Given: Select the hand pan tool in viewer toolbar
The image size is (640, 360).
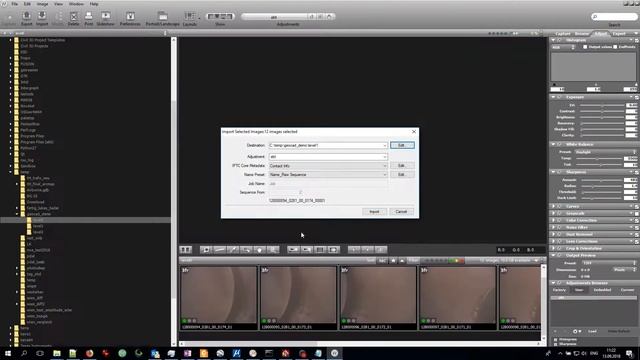Looking at the screenshot, I should coord(260,249).
